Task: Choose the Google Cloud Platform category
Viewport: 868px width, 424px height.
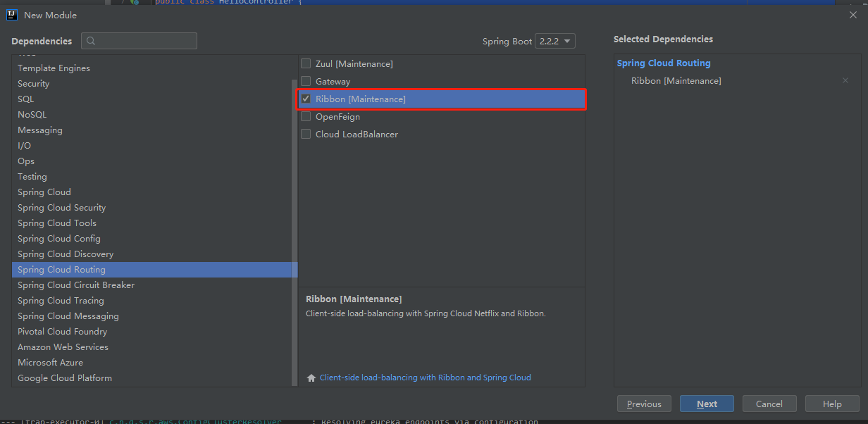Action: [151, 378]
